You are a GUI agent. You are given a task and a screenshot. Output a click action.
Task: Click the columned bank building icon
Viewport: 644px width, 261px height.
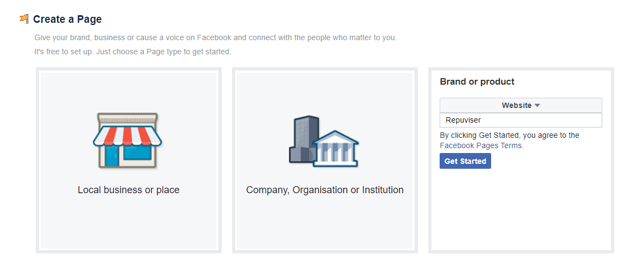[x=335, y=148]
